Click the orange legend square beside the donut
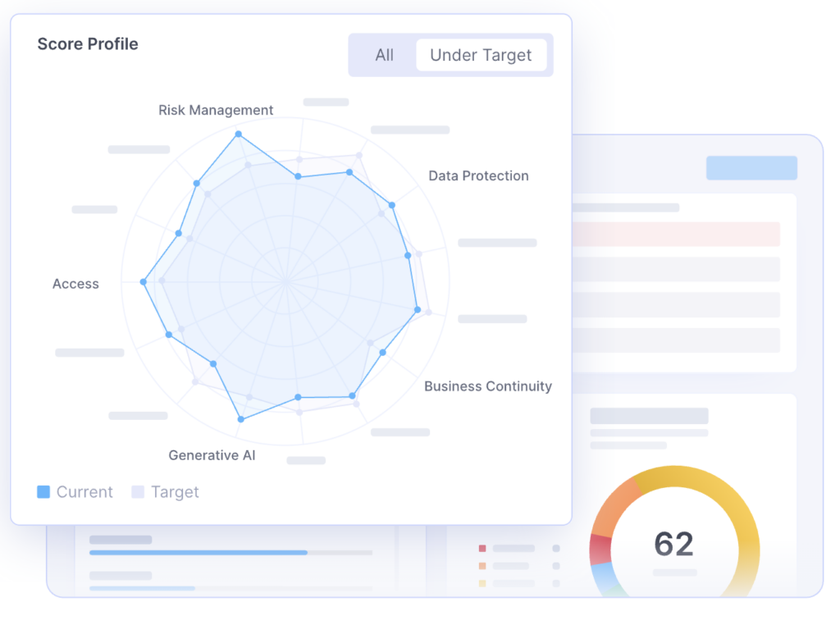The width and height of the screenshot is (840, 625). coord(482,566)
